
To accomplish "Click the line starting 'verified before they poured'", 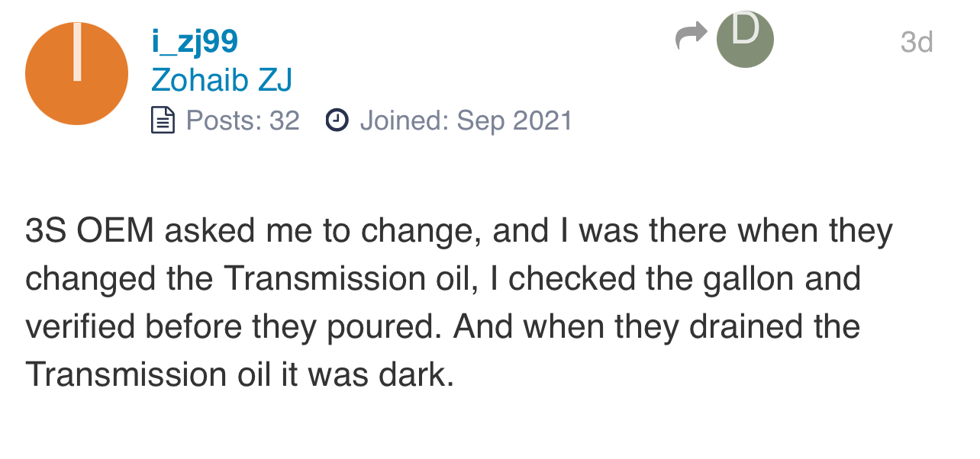I will click(x=443, y=328).
